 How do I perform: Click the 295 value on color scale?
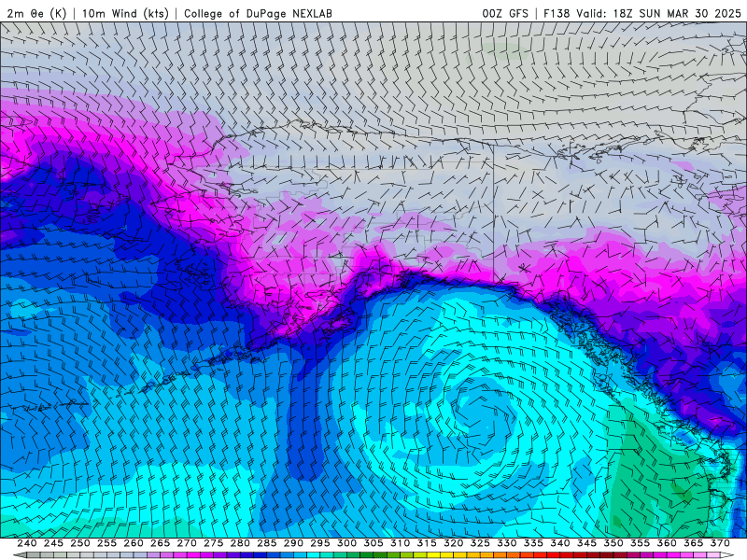point(320,543)
